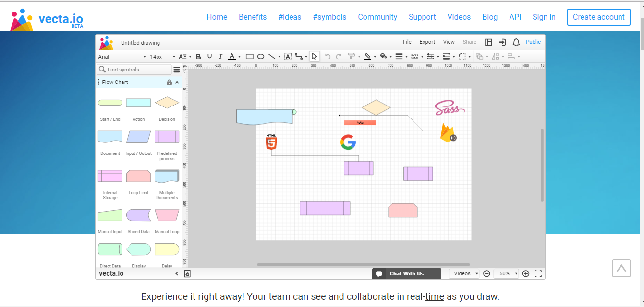Viewport: 644px width, 307px height.
Task: Open the Arial font family dropdown
Action: coord(122,57)
